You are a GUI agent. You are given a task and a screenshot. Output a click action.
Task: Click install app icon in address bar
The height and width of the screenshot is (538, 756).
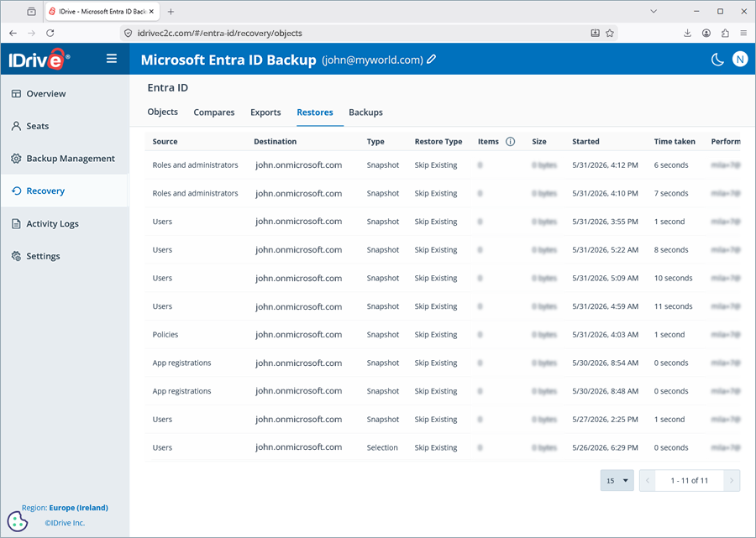[x=595, y=34]
